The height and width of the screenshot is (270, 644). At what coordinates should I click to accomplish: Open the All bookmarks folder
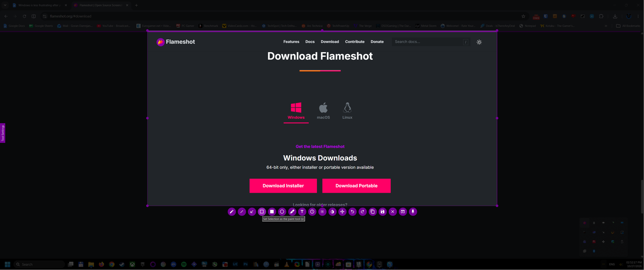628,26
